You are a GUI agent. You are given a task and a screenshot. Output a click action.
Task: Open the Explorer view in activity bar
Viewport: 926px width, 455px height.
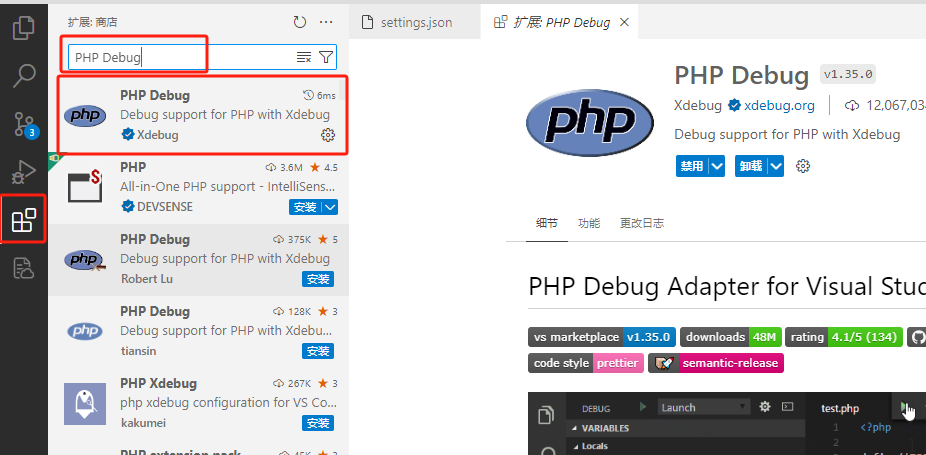tap(24, 27)
